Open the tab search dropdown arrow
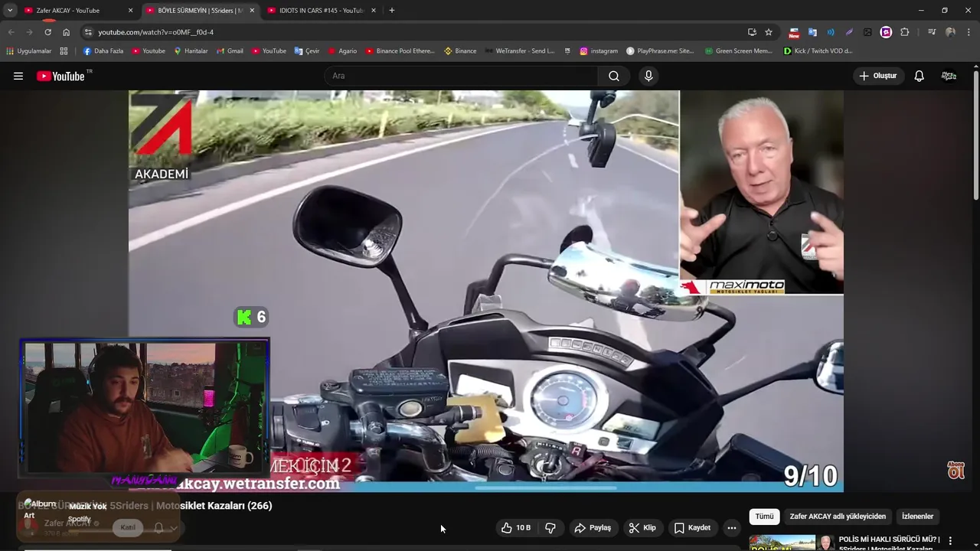The height and width of the screenshot is (551, 980). (9, 11)
